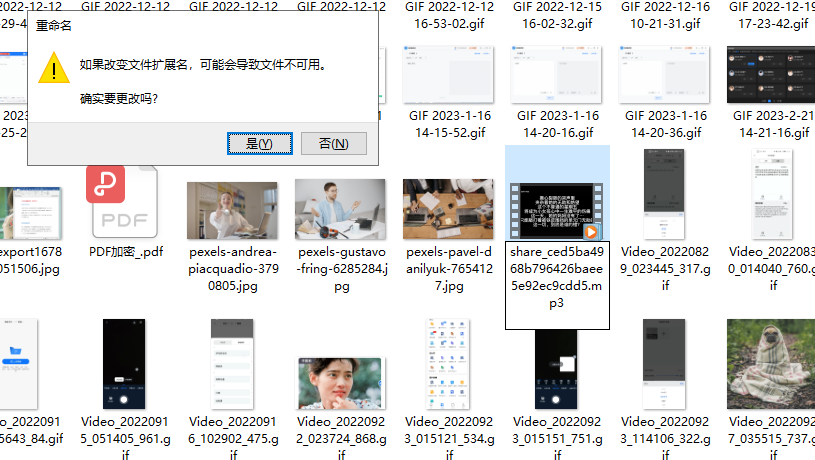Select Video_20220830_014040_760 gif thumbnail
This screenshot has width=815, height=460.
click(772, 194)
